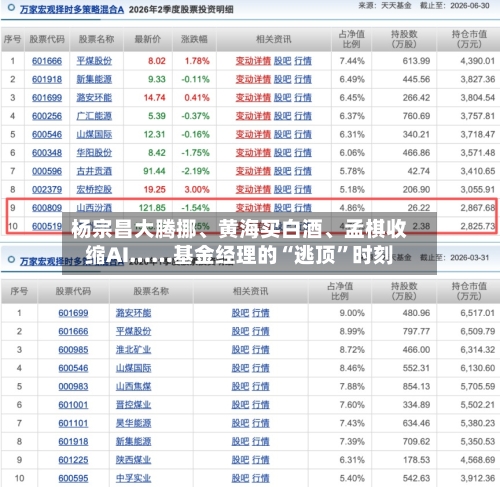
Task: Open 山西汾酒 name link
Action: [94, 208]
